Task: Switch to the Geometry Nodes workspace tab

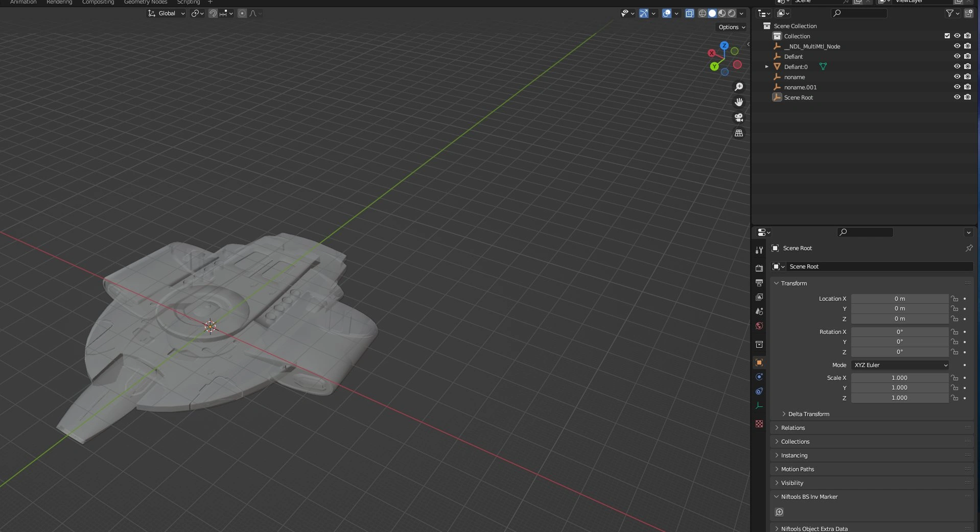Action: coord(145,2)
